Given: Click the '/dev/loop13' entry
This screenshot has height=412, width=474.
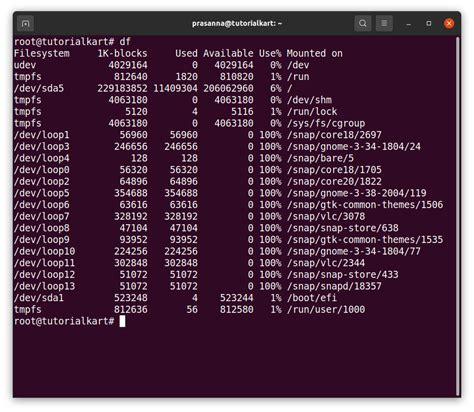Looking at the screenshot, I should pyautogui.click(x=44, y=286).
